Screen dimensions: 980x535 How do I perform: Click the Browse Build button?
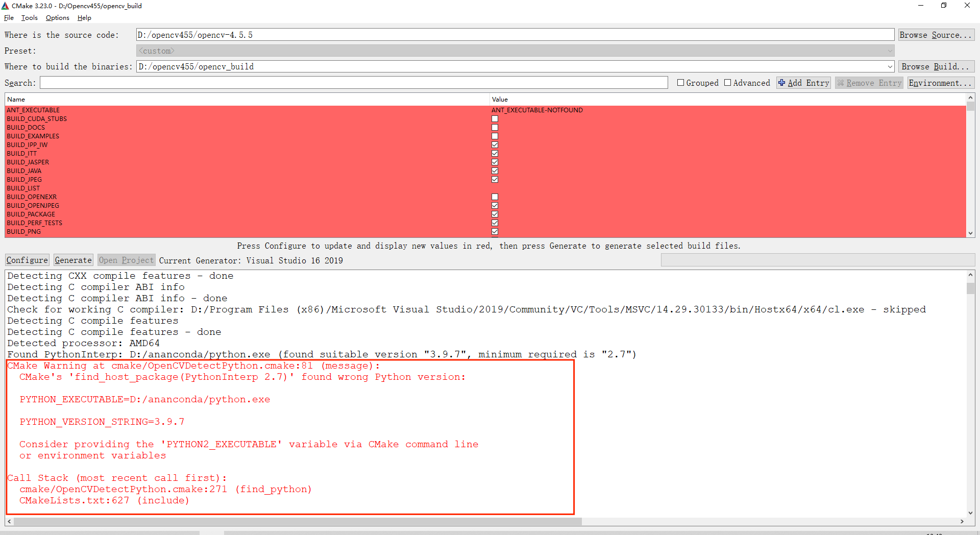tap(936, 66)
